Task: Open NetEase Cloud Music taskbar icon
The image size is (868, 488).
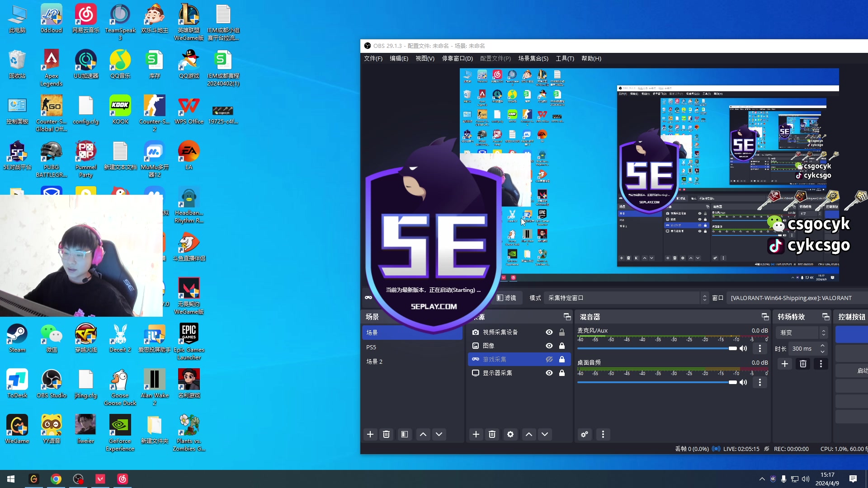Action: pos(123,479)
